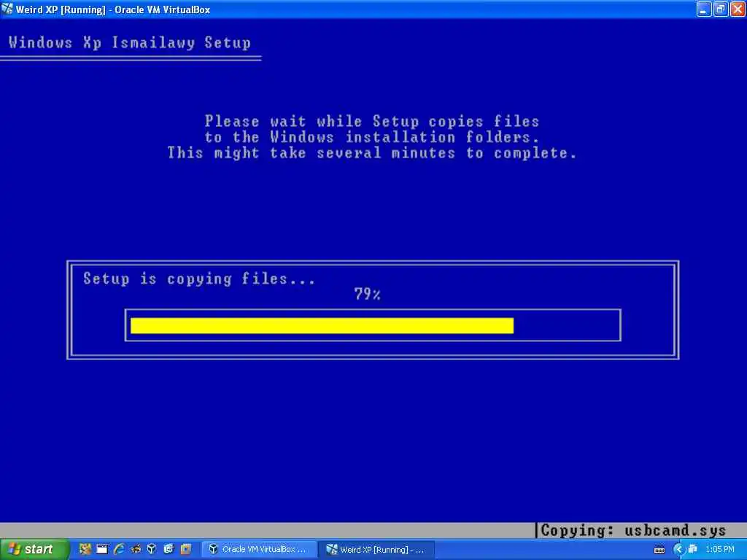This screenshot has width=747, height=560.
Task: Click the orange-framed quick launch icon
Action: (185, 549)
